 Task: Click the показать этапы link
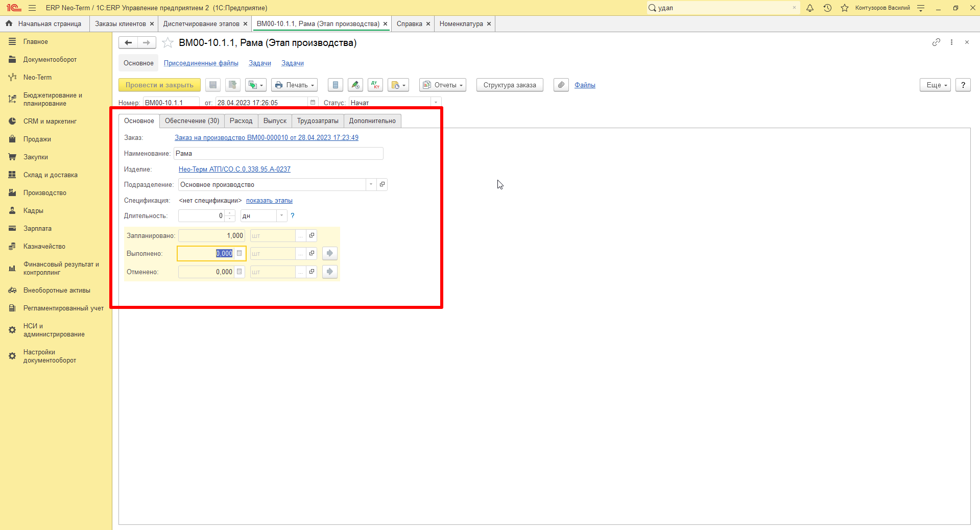coord(269,201)
